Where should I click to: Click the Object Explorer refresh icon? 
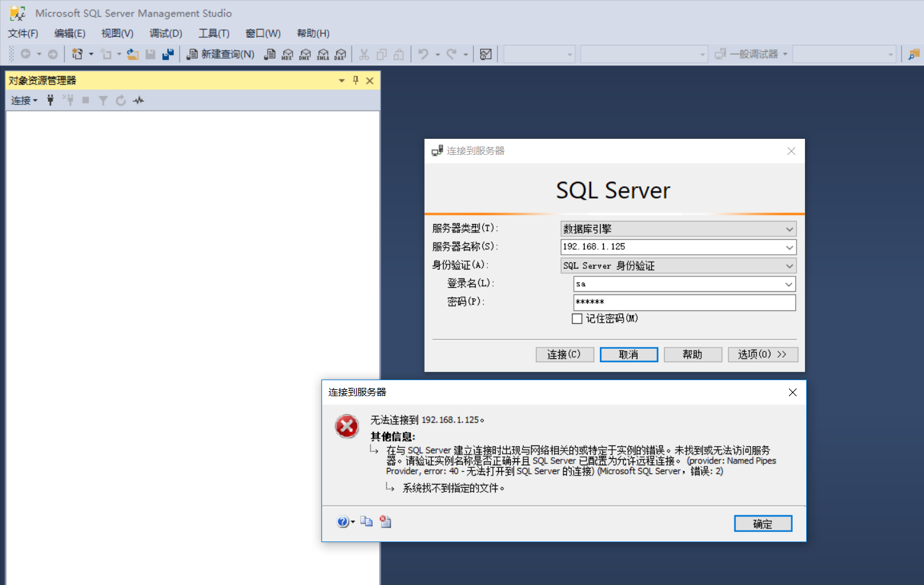point(120,100)
